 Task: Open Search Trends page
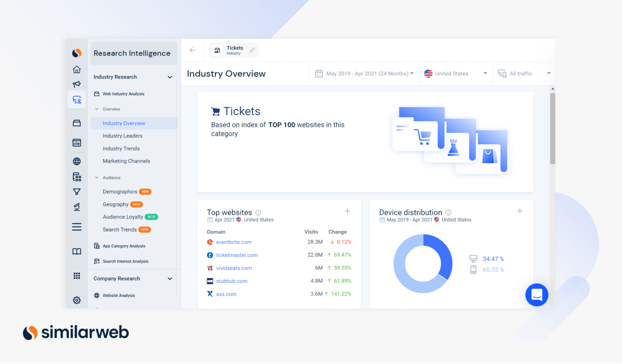[120, 230]
